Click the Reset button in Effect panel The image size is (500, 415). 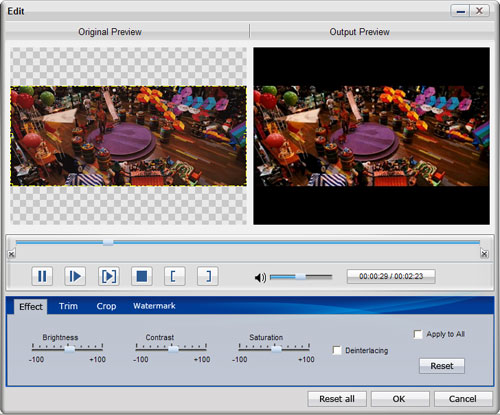pos(442,366)
